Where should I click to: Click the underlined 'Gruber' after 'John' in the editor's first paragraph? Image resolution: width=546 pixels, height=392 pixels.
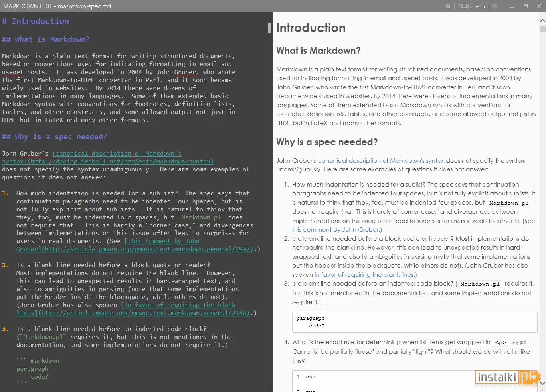(x=185, y=72)
